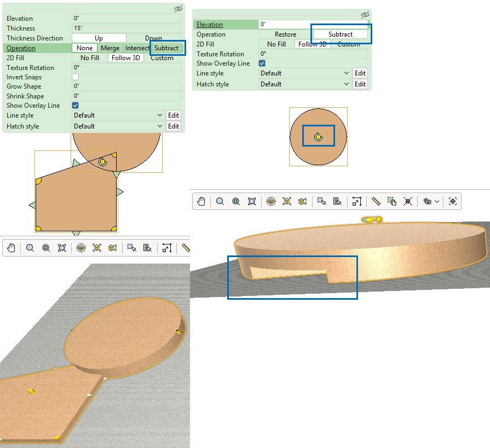Click the copy-paste shapes icon in right toolbar
The width and height of the screenshot is (490, 448).
(392, 201)
